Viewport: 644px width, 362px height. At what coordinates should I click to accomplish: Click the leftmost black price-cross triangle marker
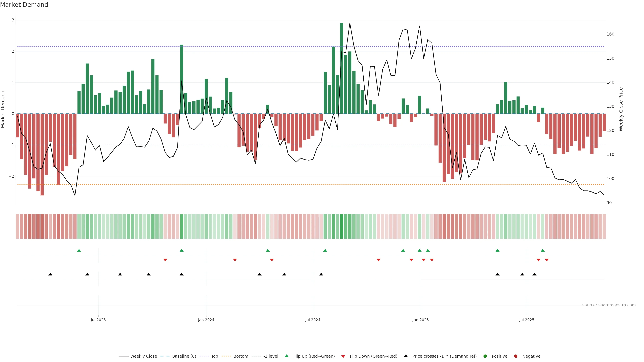pos(50,274)
